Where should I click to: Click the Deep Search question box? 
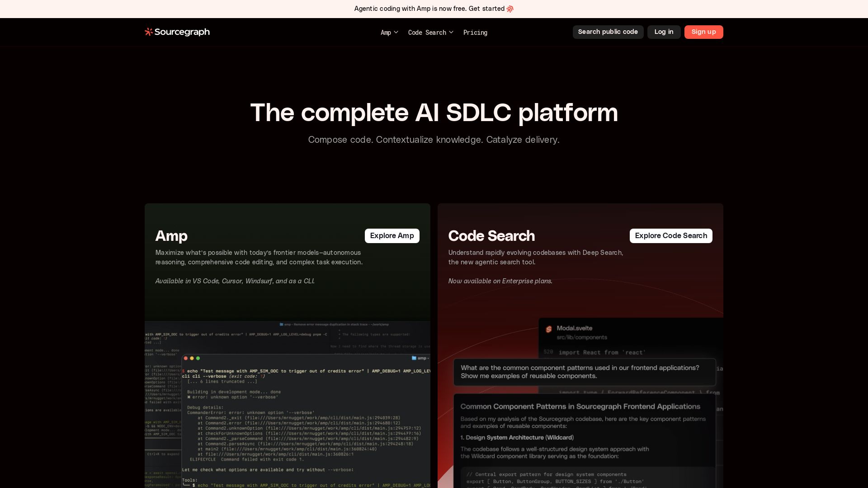[x=585, y=372]
